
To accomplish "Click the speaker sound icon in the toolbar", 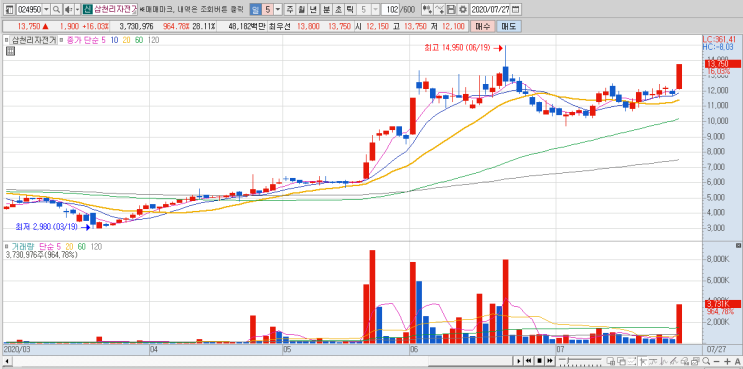I will [68, 9].
